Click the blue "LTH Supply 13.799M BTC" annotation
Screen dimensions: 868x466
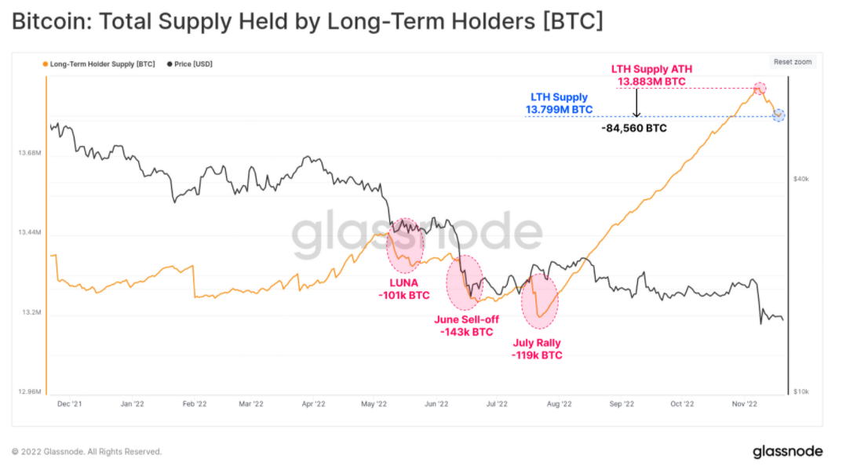(559, 104)
